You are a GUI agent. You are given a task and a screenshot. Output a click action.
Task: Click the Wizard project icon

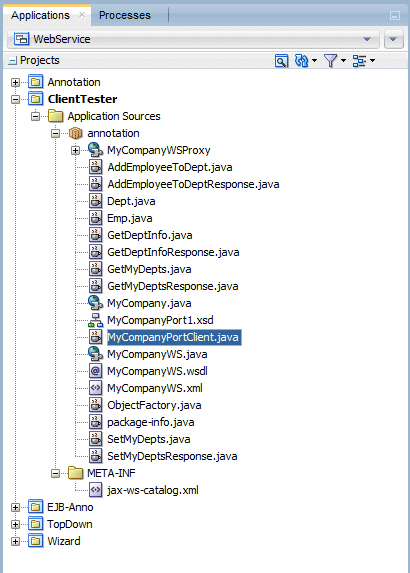pos(35,541)
